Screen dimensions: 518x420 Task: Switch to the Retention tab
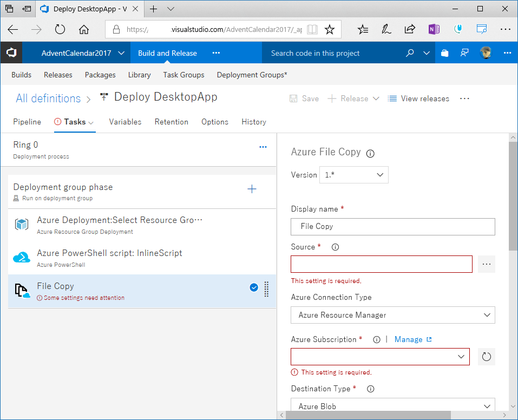tap(172, 122)
